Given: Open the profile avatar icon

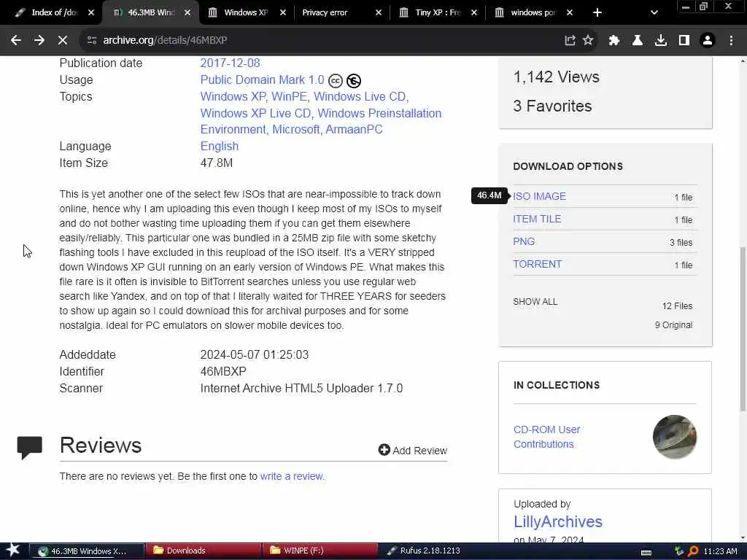Looking at the screenshot, I should tap(708, 41).
